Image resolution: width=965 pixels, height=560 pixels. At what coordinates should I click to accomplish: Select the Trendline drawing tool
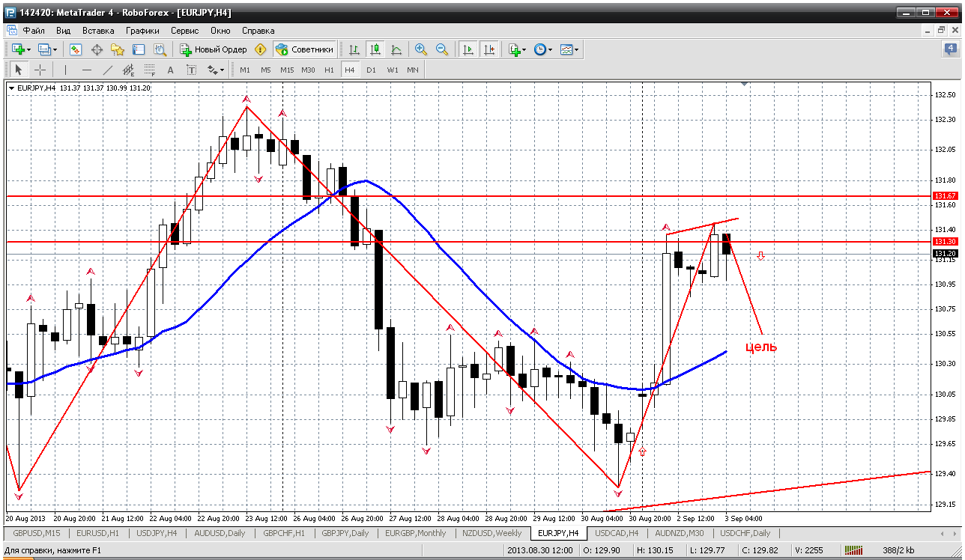(107, 70)
